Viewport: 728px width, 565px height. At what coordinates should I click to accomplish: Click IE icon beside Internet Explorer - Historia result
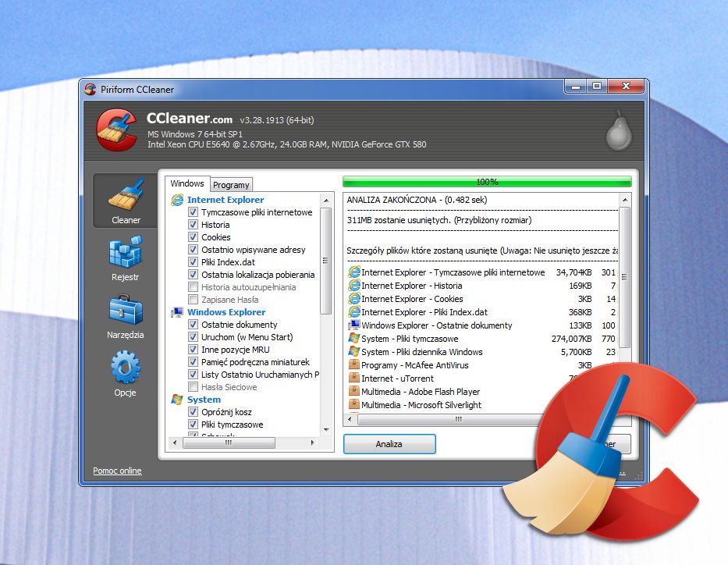click(x=354, y=286)
